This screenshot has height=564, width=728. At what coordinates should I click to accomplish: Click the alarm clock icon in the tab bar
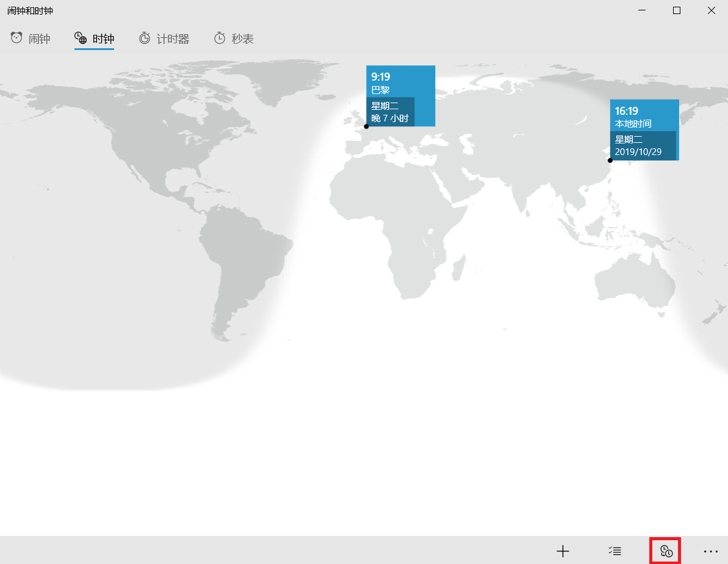coord(16,38)
